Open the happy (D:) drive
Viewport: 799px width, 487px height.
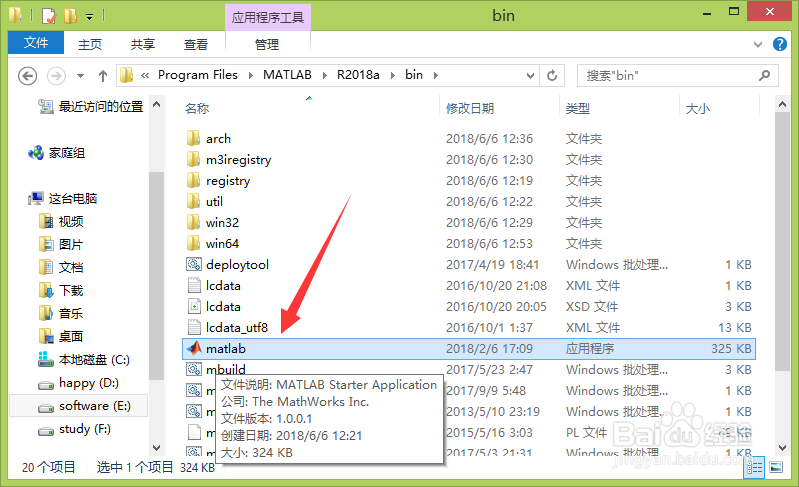78,383
